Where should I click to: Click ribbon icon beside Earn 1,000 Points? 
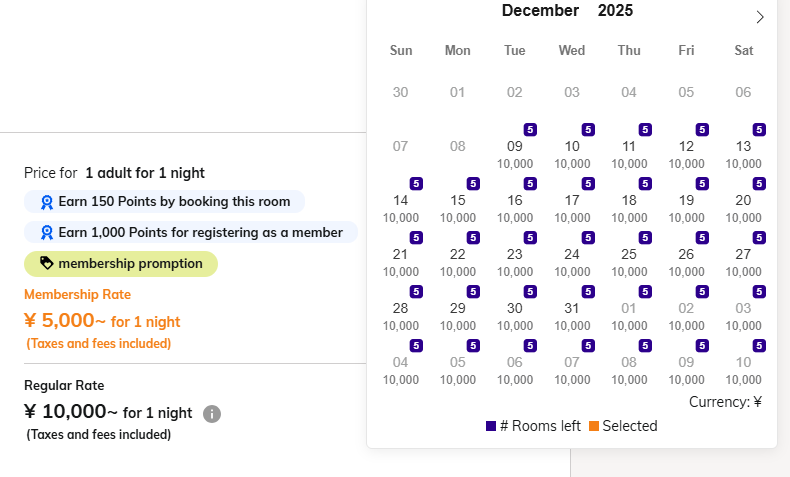46,233
